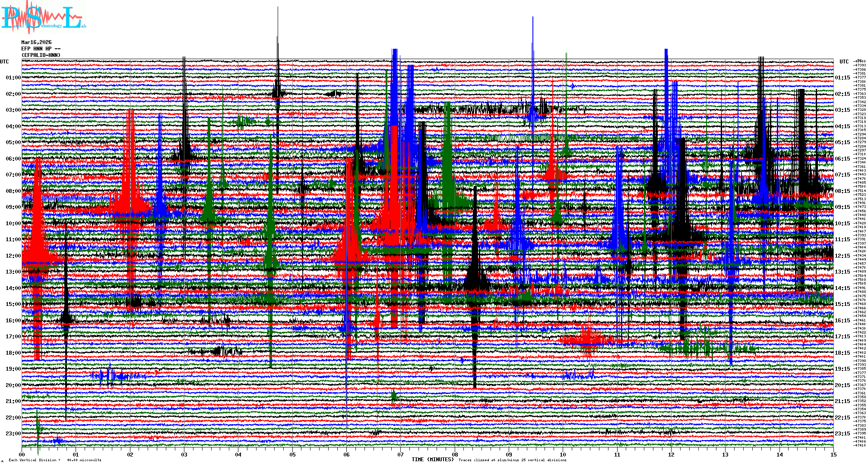Click minute marker 00 on bottom axis
Viewport: 868px width, 466px height.
click(x=22, y=454)
